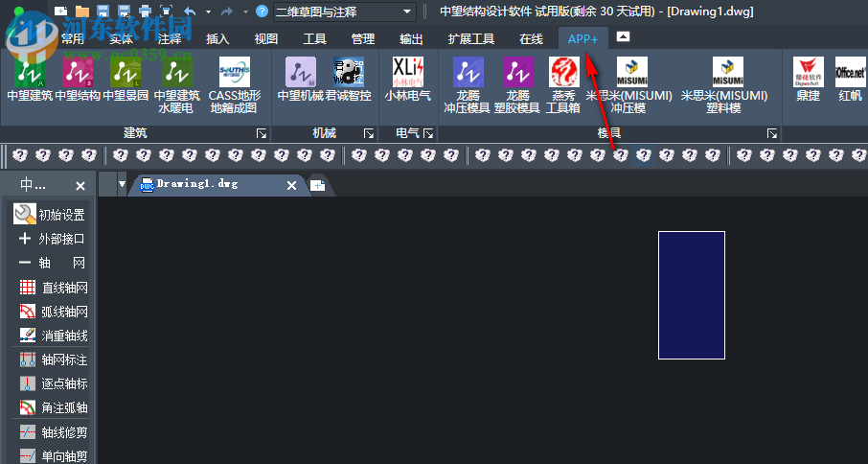The width and height of the screenshot is (868, 464).
Task: Open the CASS地形地籍成图 app
Action: [x=234, y=85]
